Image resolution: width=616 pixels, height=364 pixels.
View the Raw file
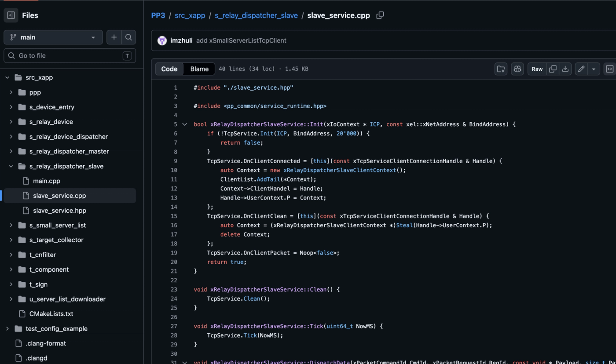click(537, 69)
